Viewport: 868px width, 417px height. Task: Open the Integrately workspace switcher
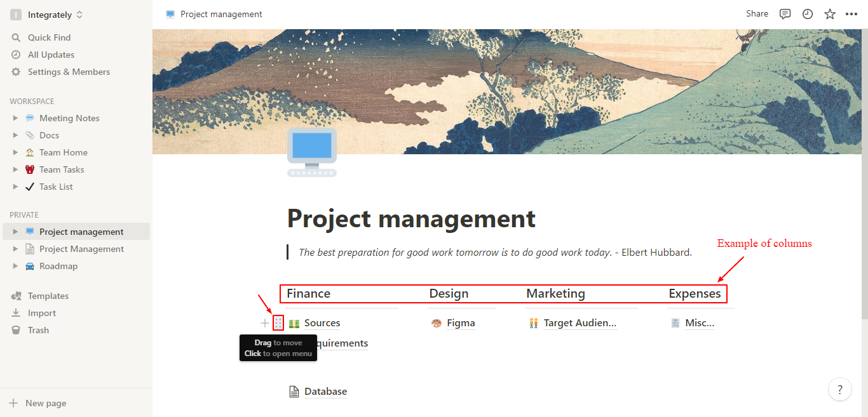click(48, 15)
